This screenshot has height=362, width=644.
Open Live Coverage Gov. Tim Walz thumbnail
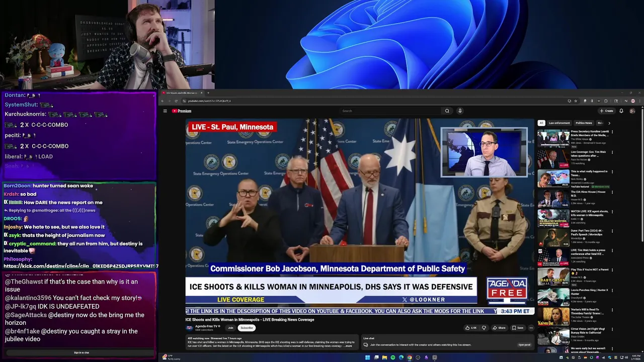[553, 159]
